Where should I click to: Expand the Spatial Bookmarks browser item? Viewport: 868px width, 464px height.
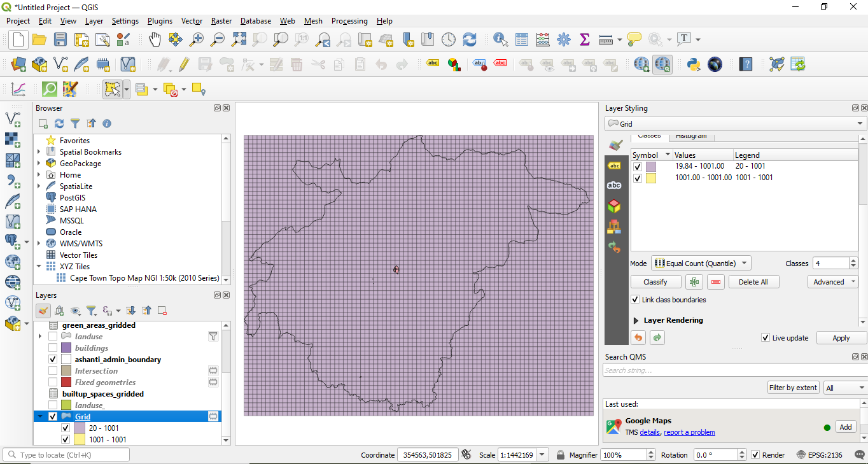coord(39,152)
